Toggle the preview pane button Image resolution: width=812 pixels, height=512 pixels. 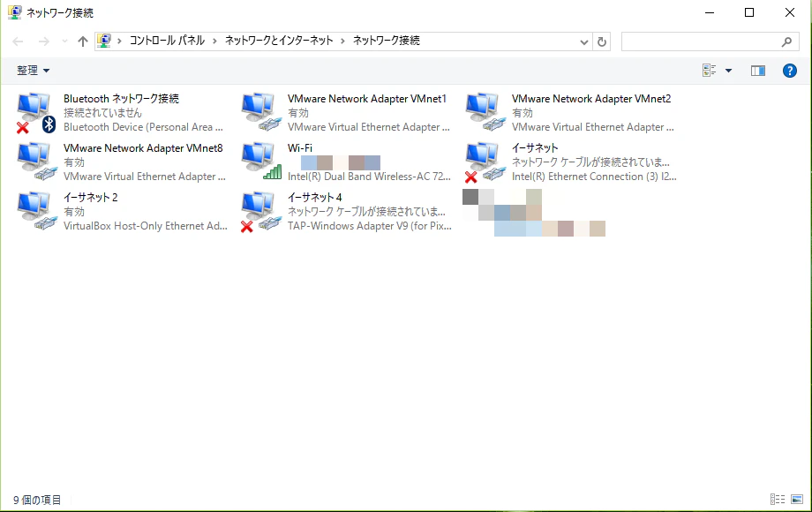[x=757, y=71]
